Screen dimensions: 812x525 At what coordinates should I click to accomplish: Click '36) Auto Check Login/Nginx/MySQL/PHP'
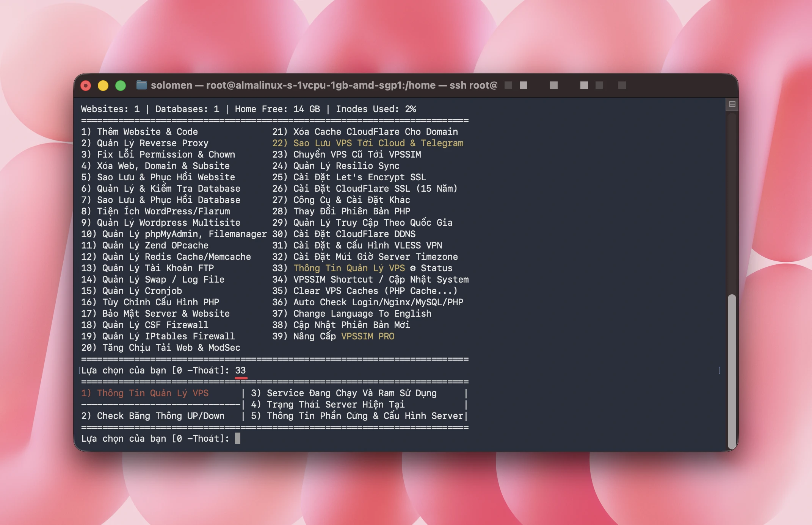coord(368,302)
